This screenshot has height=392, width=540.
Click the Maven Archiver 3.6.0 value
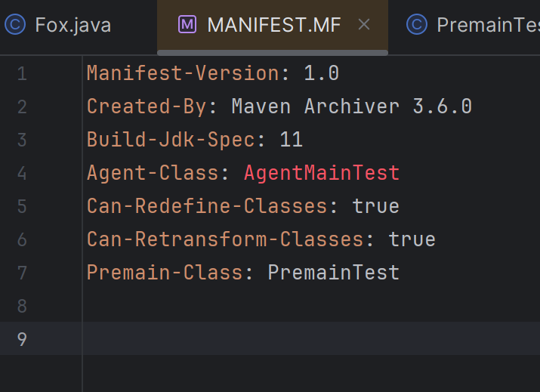(351, 106)
